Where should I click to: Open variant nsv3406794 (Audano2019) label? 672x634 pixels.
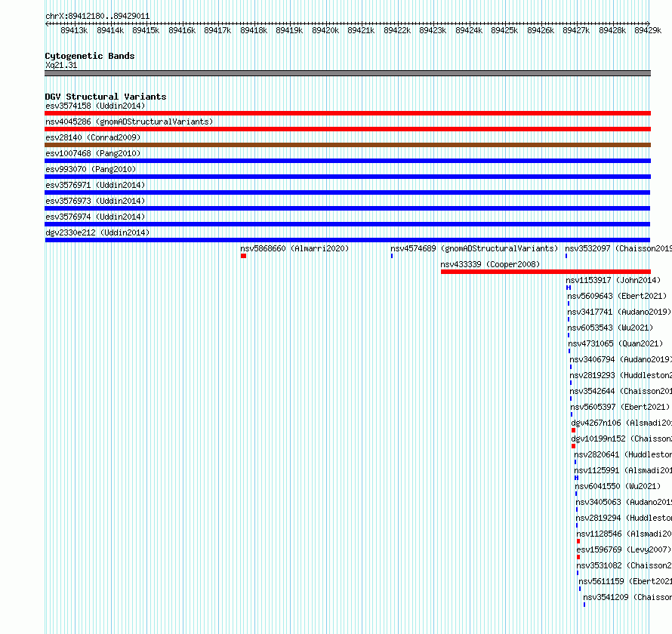point(621,359)
